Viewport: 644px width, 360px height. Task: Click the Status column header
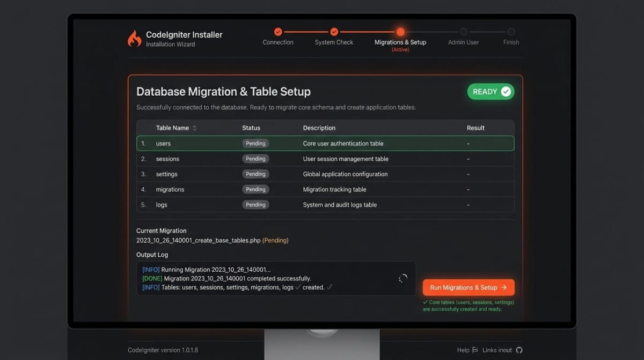coord(251,128)
